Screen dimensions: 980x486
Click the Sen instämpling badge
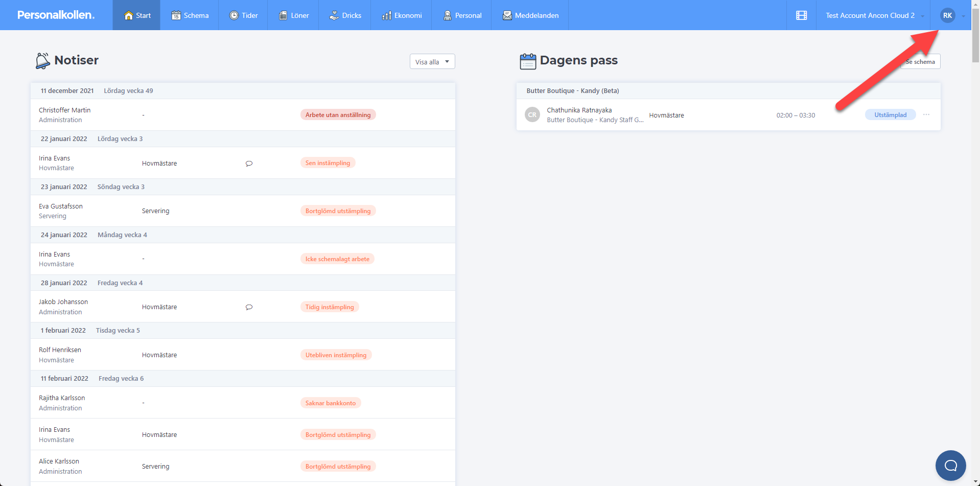coord(328,163)
